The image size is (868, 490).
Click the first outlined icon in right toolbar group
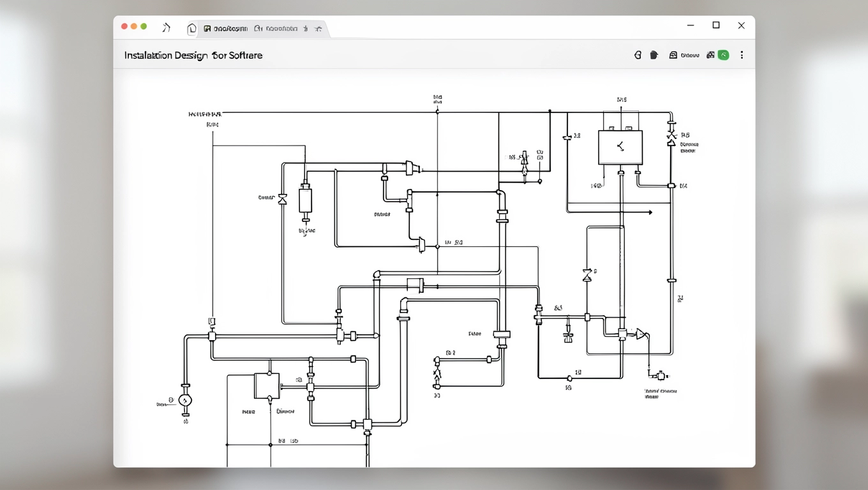pyautogui.click(x=638, y=56)
